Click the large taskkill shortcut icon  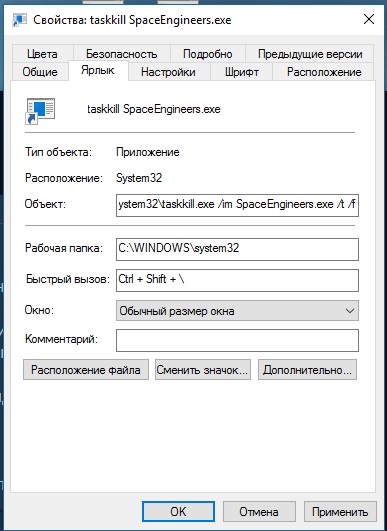pos(40,111)
